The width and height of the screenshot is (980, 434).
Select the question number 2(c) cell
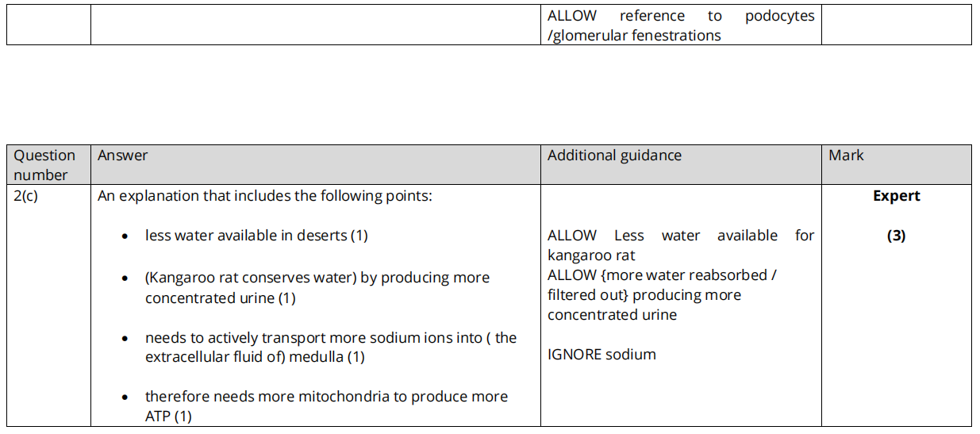tap(26, 196)
